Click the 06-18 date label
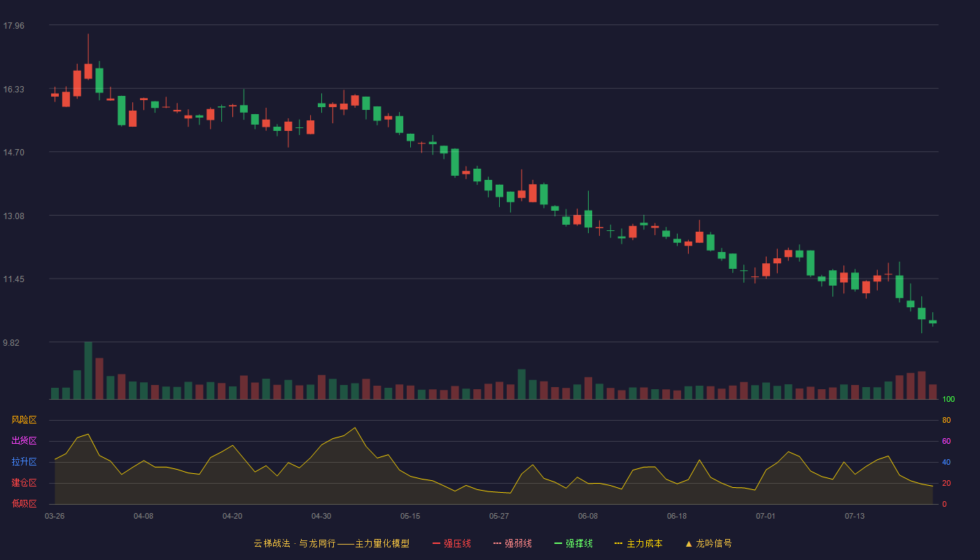 [x=677, y=516]
